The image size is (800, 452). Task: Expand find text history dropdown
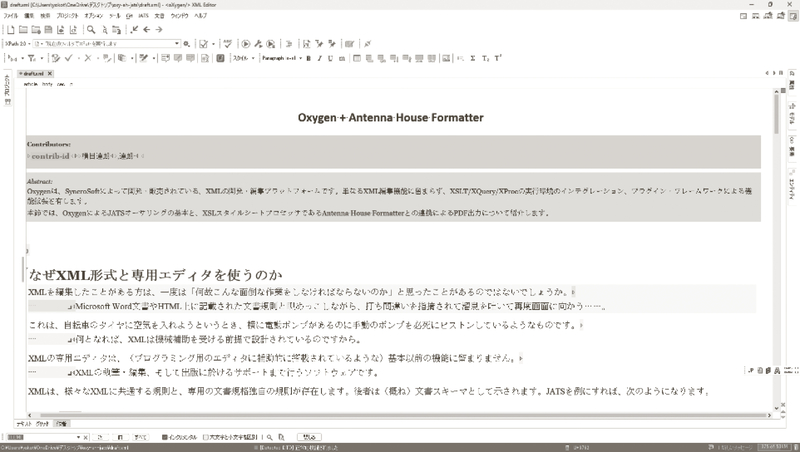click(79, 437)
